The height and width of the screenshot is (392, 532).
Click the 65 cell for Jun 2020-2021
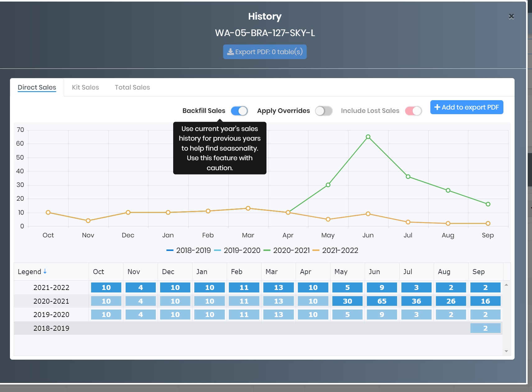(382, 301)
